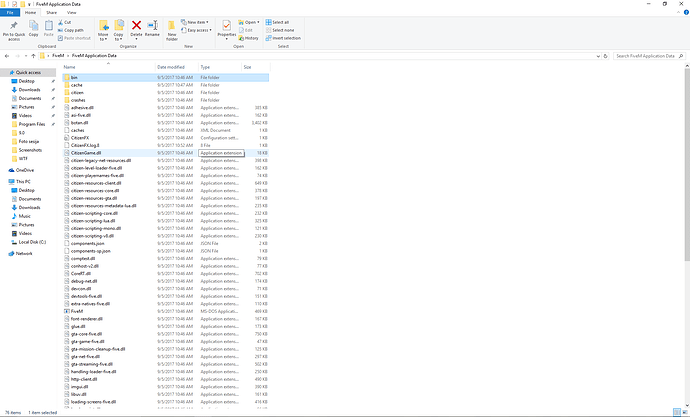
Task: Go back with the left arrow
Action: [7, 56]
